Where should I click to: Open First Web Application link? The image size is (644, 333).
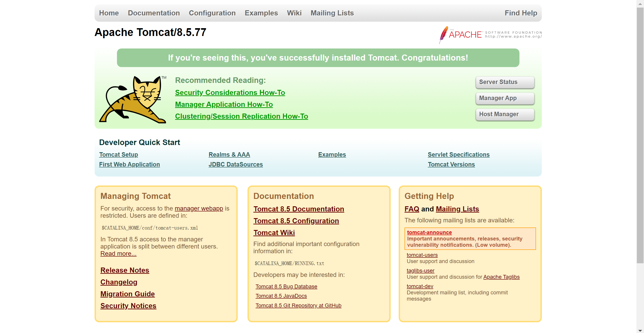[129, 164]
